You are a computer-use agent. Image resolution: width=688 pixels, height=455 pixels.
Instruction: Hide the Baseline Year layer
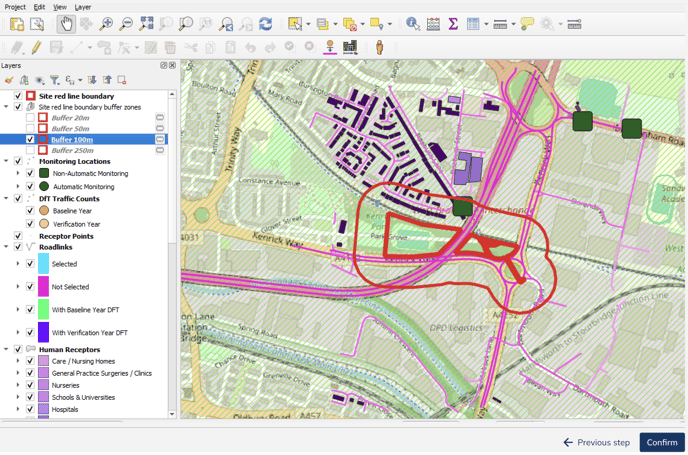pyautogui.click(x=30, y=211)
